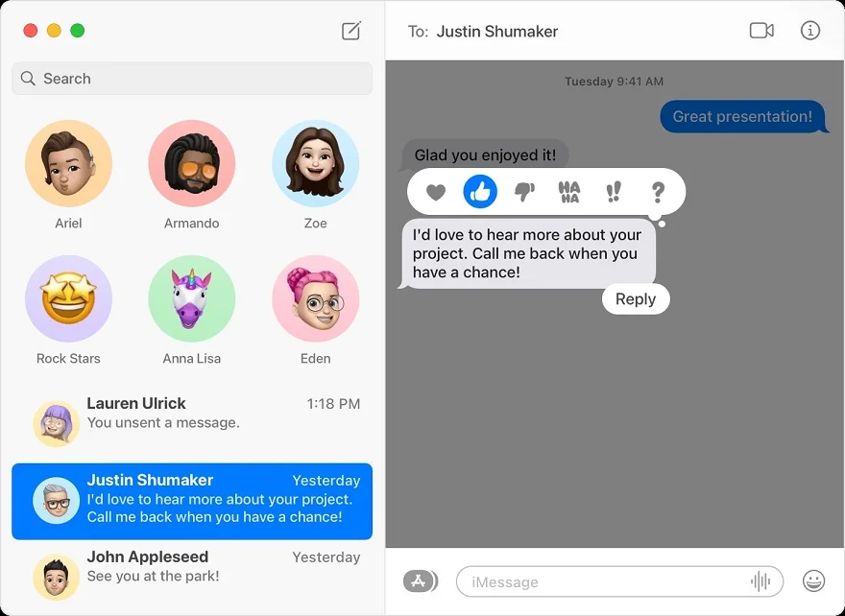Select the question mark tapback
This screenshot has width=845, height=616.
click(658, 193)
